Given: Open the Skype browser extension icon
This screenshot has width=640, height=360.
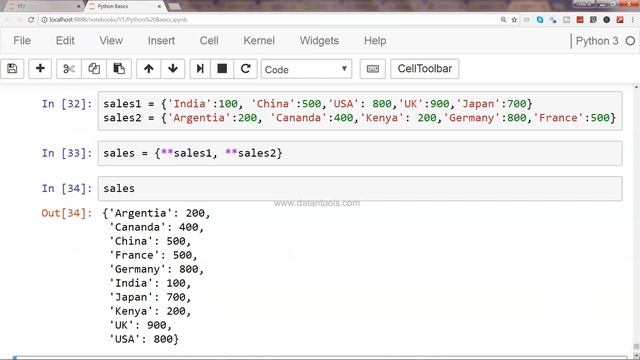Looking at the screenshot, I should 540,20.
